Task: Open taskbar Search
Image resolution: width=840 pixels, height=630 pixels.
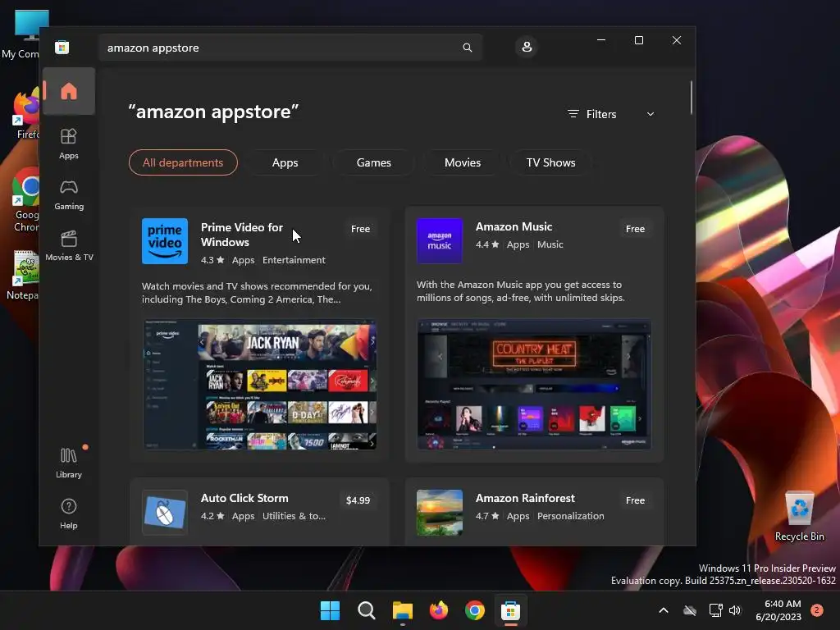Action: tap(367, 610)
